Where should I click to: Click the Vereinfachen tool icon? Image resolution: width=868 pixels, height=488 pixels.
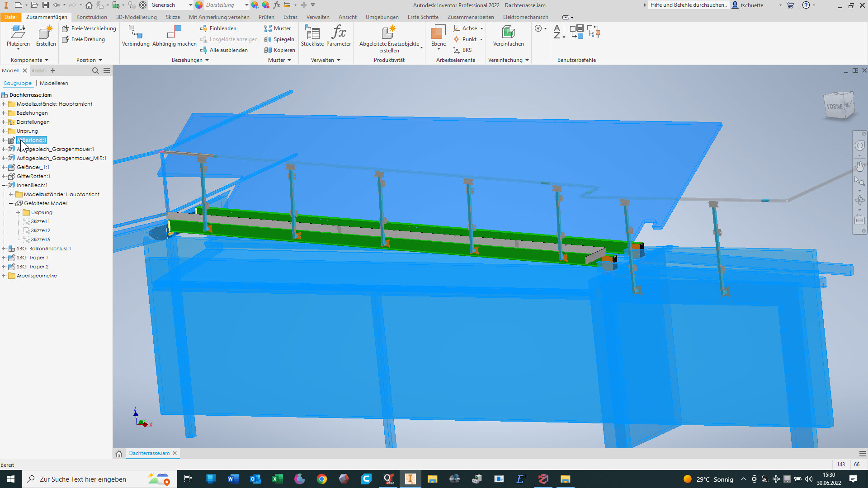(x=508, y=32)
